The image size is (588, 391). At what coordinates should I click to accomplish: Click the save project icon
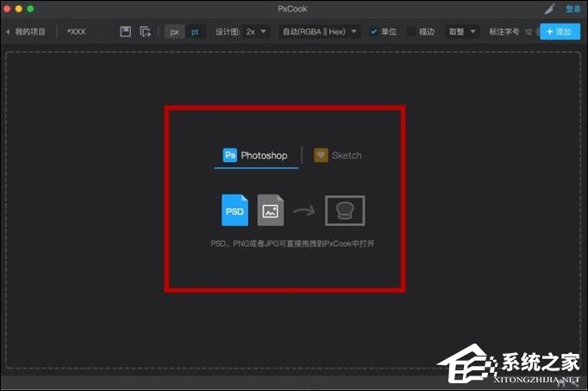coord(125,32)
